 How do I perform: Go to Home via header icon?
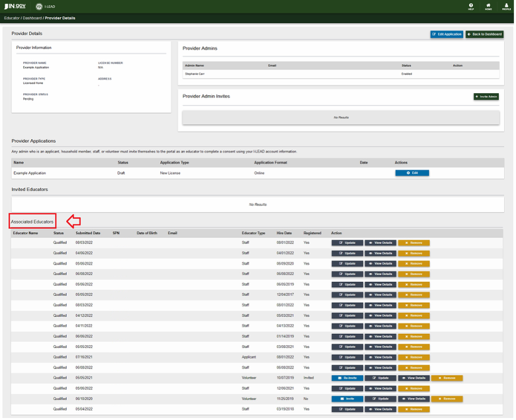point(488,7)
